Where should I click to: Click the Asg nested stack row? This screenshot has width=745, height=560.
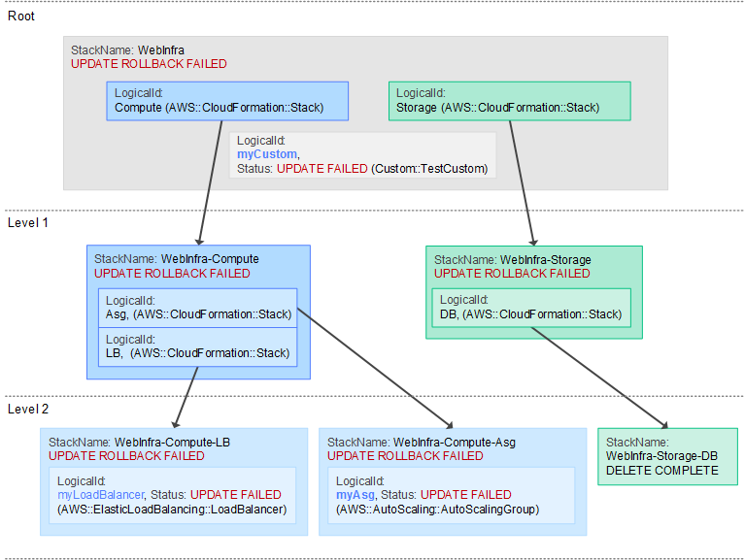click(x=197, y=307)
